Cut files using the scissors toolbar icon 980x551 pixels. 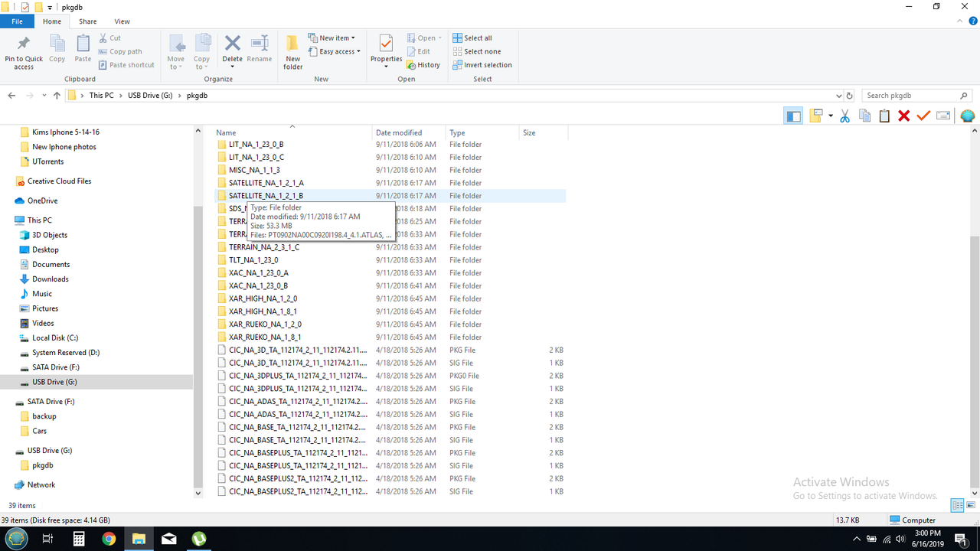point(844,115)
